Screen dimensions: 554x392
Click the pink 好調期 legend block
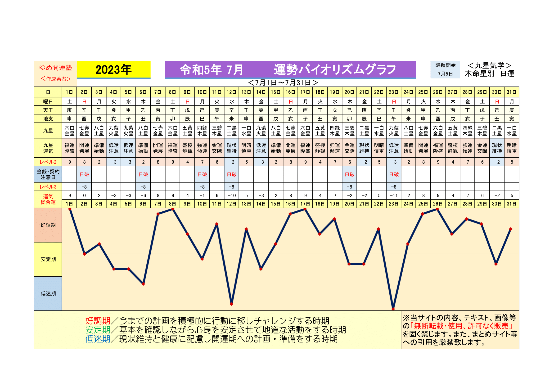point(48,225)
